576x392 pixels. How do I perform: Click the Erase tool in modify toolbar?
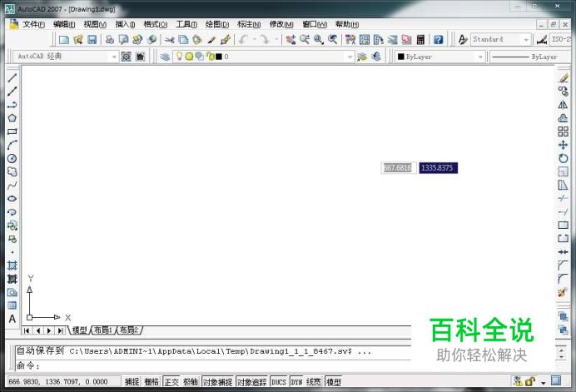pyautogui.click(x=564, y=78)
